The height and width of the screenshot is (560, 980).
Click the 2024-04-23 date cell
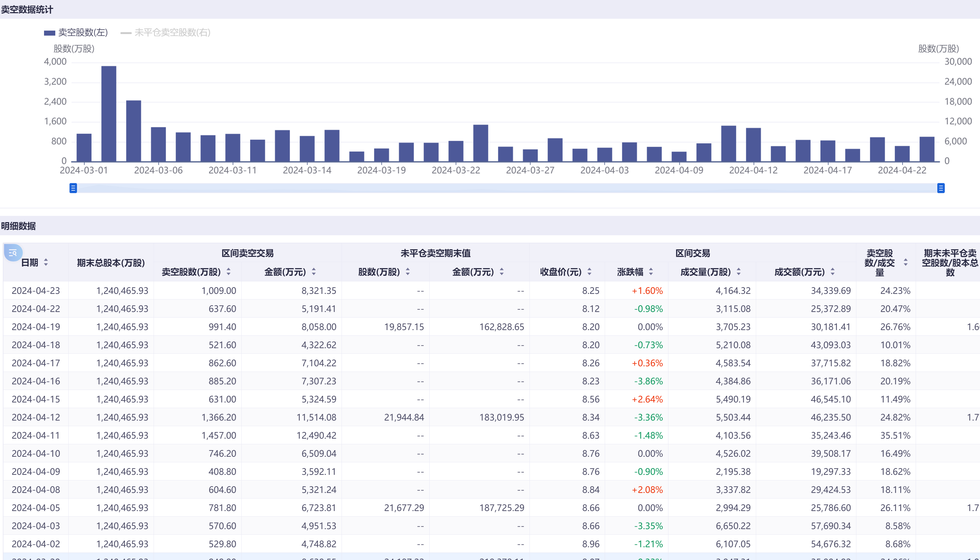point(36,291)
